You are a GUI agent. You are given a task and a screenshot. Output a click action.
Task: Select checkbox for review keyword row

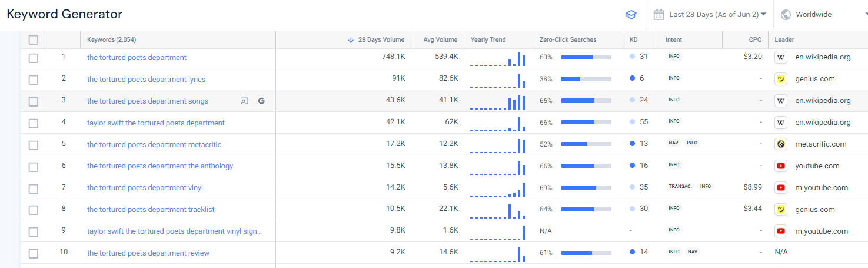(34, 253)
